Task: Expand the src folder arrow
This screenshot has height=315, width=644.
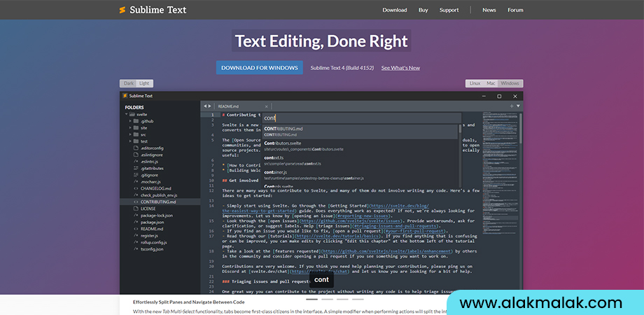Action: tap(131, 134)
